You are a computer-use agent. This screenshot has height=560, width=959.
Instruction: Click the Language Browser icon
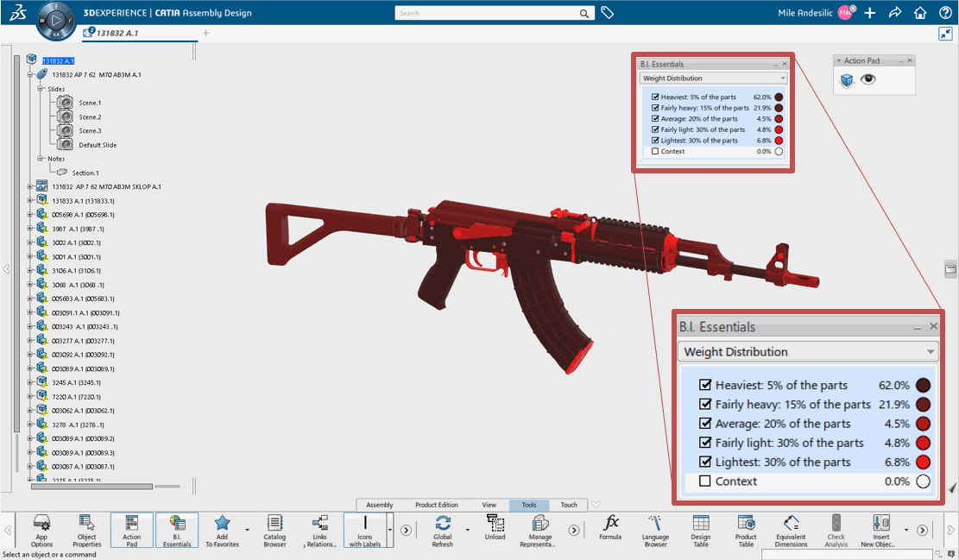point(655,530)
